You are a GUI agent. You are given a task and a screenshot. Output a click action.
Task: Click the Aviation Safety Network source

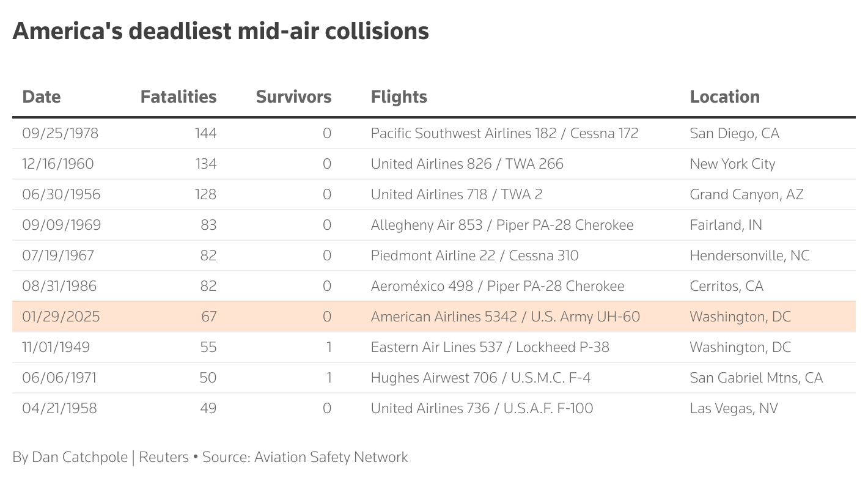331,457
